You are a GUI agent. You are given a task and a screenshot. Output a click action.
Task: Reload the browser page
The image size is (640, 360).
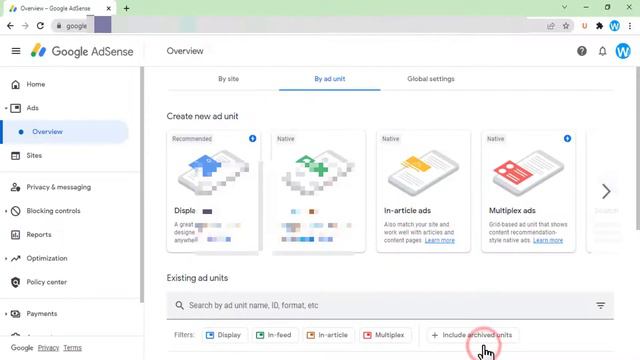pos(40,26)
